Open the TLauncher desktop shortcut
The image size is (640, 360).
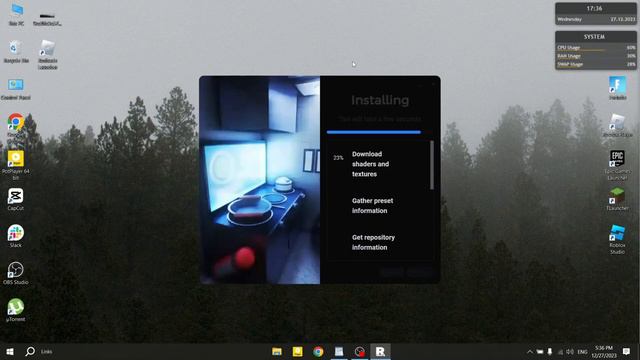coord(617,199)
